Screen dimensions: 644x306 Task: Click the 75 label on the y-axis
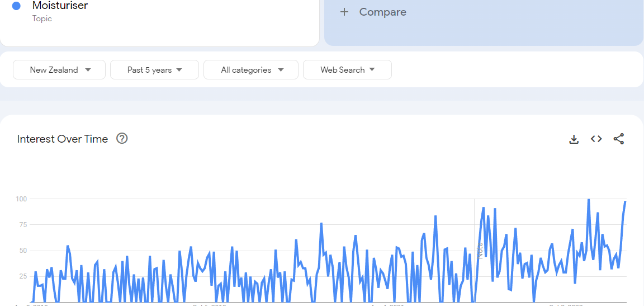click(23, 225)
